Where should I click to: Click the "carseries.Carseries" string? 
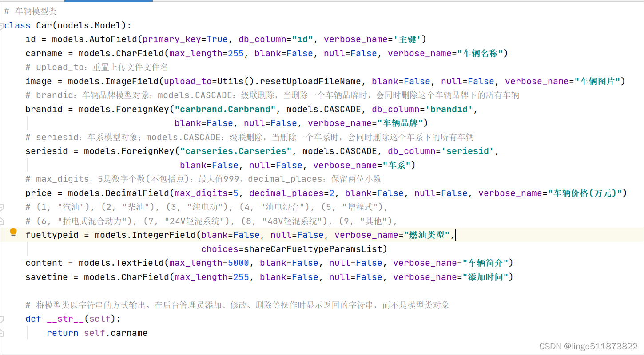point(236,151)
